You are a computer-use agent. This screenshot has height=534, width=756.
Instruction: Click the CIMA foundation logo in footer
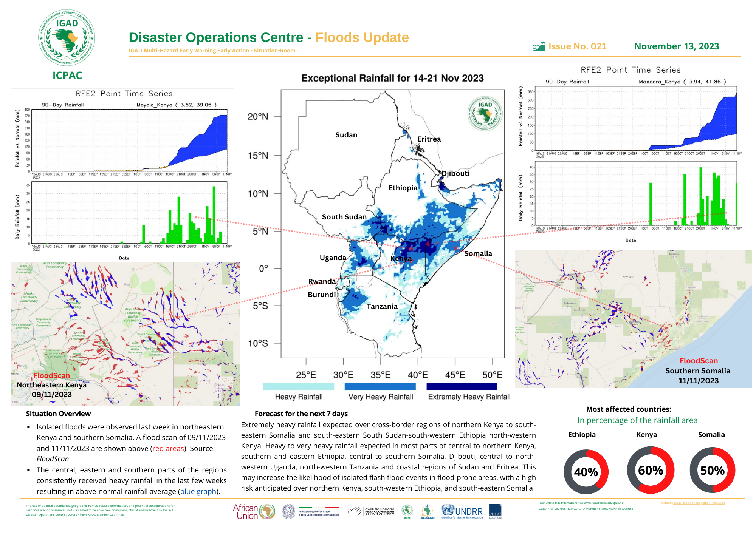[495, 512]
